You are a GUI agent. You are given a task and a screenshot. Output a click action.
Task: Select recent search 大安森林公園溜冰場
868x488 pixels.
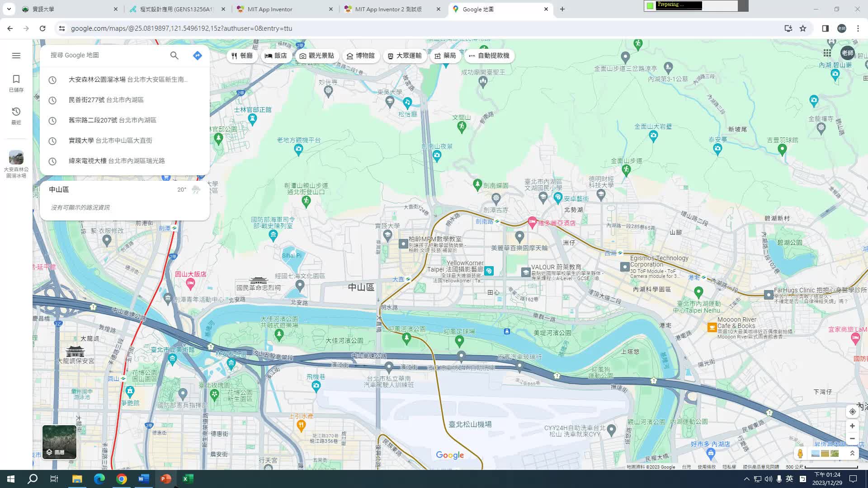point(125,80)
